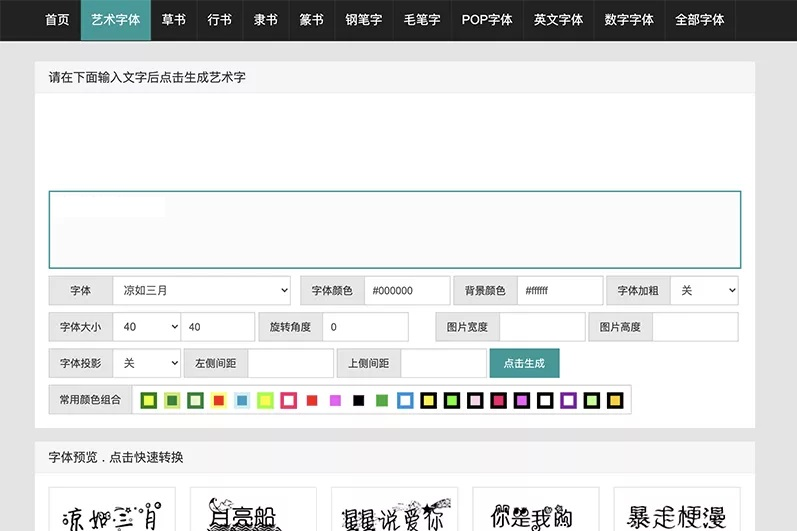The image size is (797, 531).
Task: Switch to the 隶书 category
Action: pos(266,20)
